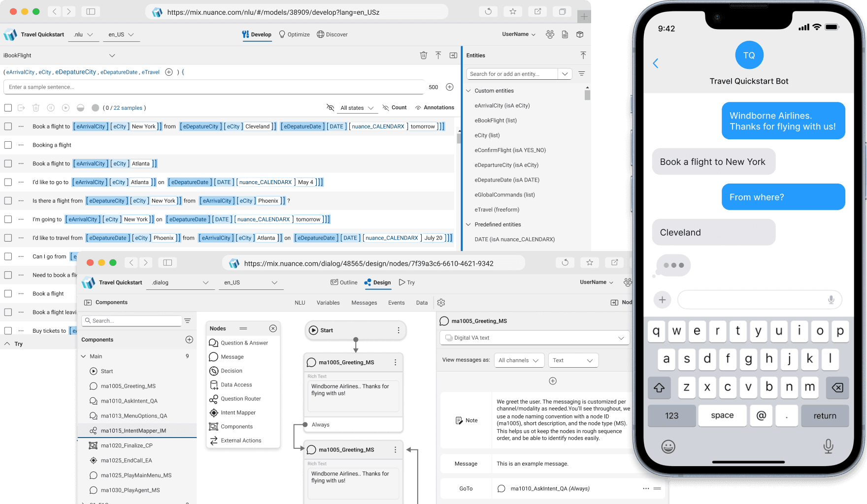Check the select-all samples checkbox
This screenshot has width=867, height=504.
8,108
